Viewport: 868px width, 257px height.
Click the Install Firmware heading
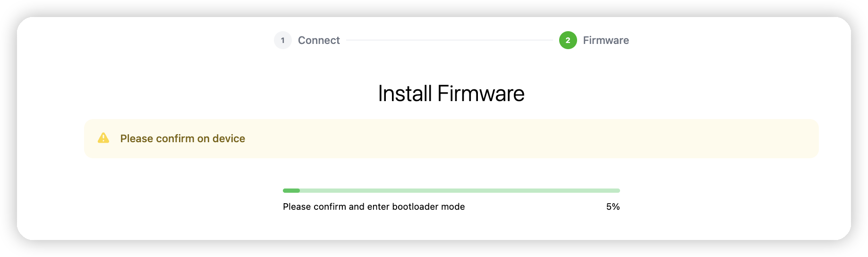pos(451,93)
